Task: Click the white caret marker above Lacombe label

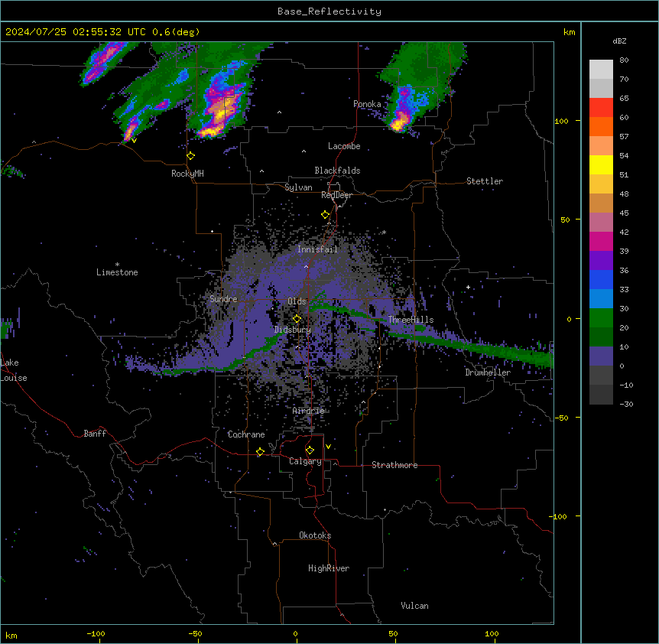Action: click(304, 151)
